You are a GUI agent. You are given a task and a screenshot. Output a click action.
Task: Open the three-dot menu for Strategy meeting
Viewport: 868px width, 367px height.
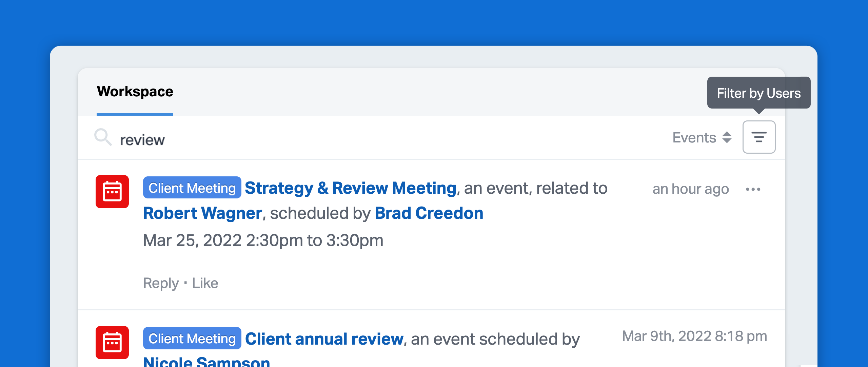tap(753, 189)
